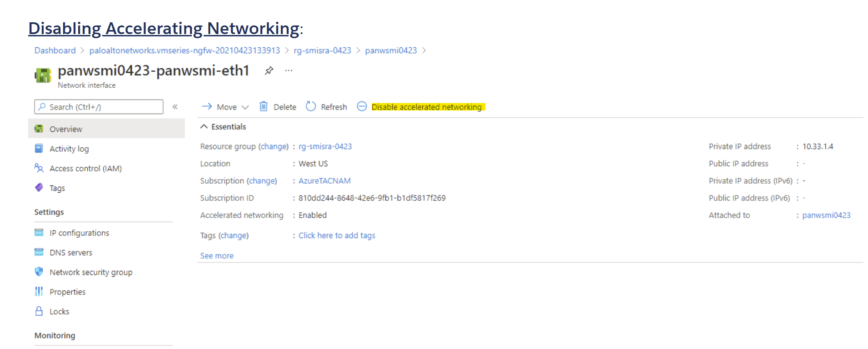Screen dimensions: 868x349
Task: Click the DNS servers icon
Action: [39, 252]
